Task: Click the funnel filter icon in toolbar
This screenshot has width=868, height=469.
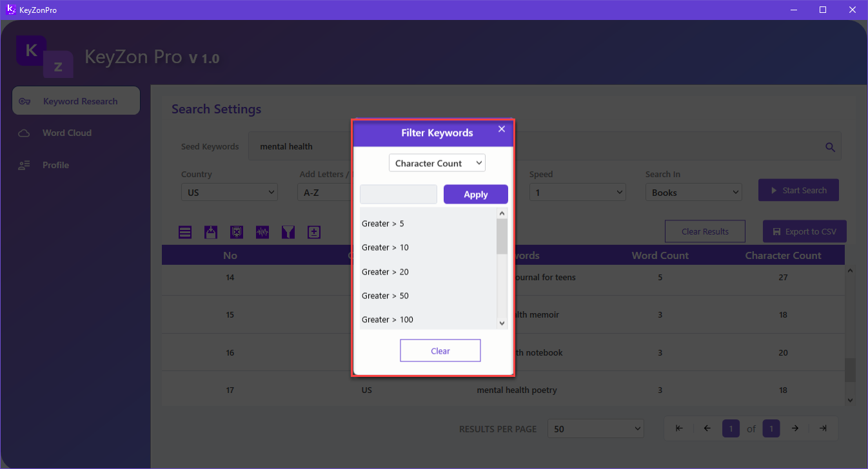Action: [x=288, y=233]
